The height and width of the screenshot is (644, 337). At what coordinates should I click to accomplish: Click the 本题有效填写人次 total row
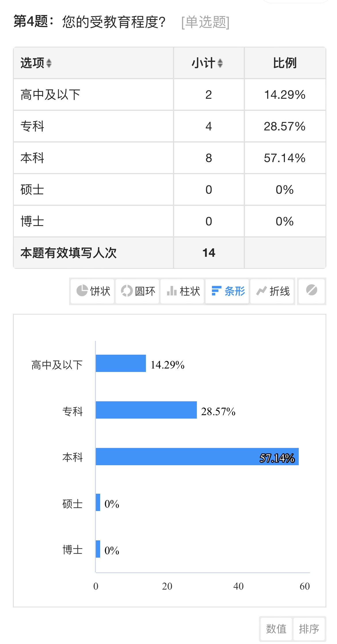(170, 253)
